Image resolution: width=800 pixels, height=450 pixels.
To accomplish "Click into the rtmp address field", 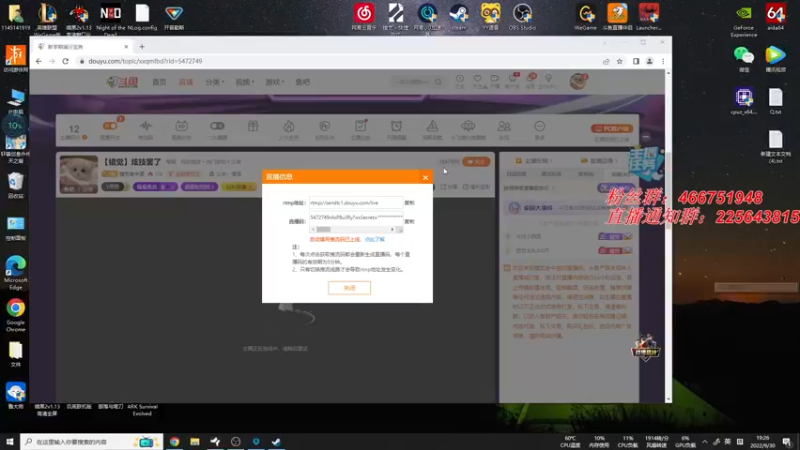I will coord(356,203).
